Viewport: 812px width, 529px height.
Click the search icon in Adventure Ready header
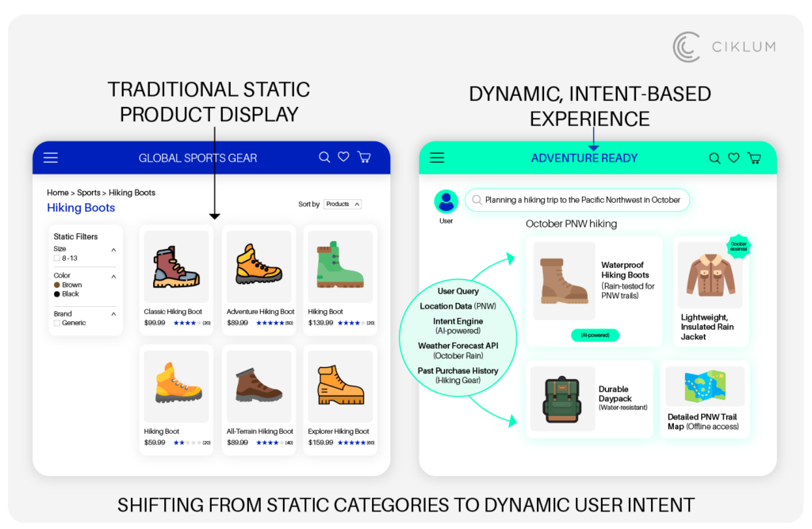point(714,158)
